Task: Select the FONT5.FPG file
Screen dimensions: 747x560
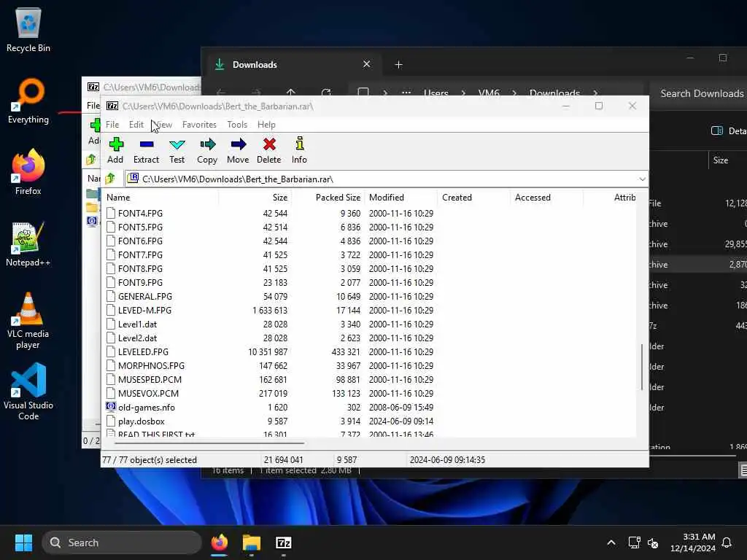Action: coord(140,227)
